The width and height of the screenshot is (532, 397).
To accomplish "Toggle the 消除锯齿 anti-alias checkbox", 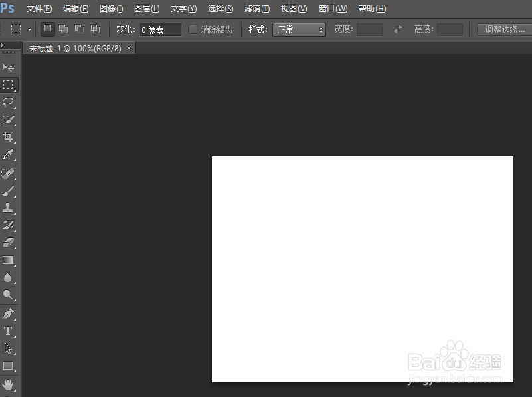I will point(193,29).
